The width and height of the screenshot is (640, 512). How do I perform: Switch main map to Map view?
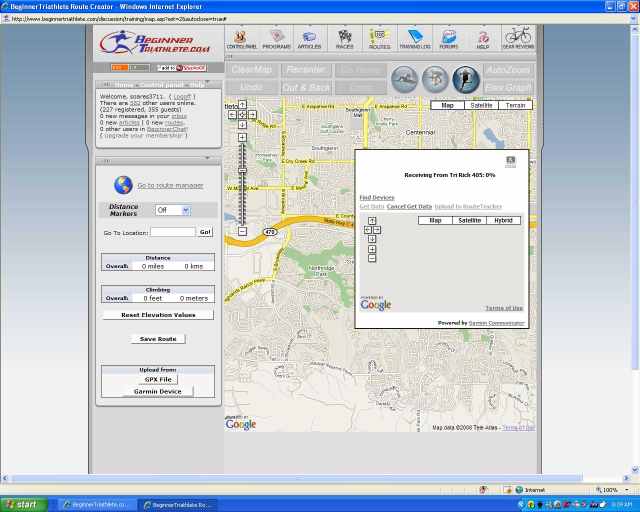pyautogui.click(x=448, y=105)
